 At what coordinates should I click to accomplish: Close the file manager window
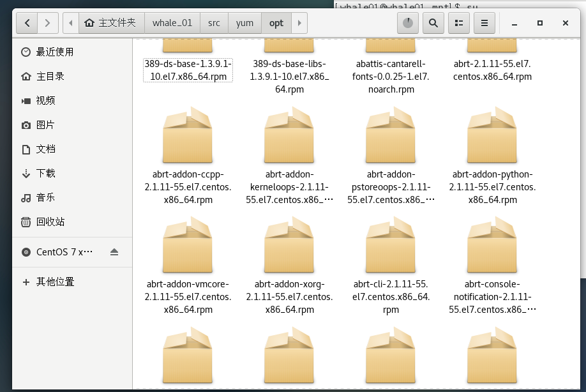(566, 23)
